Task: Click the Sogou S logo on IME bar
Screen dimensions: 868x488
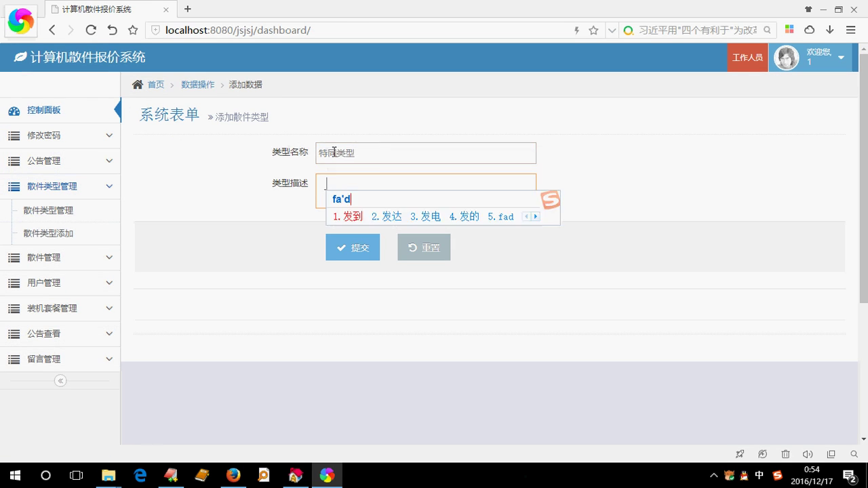Action: (x=551, y=200)
